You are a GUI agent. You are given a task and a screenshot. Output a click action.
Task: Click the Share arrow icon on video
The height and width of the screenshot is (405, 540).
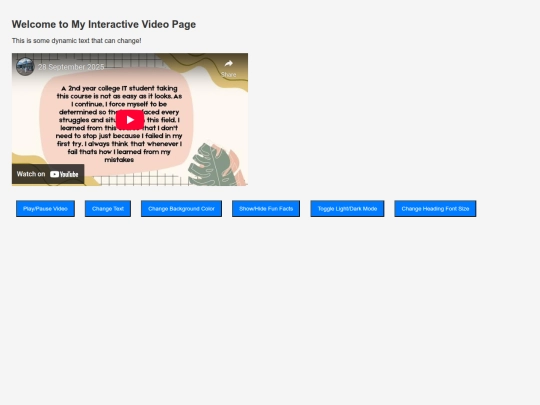click(229, 64)
